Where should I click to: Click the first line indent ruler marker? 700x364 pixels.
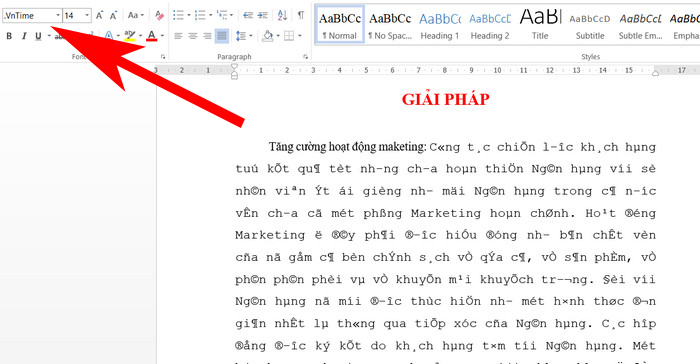tap(234, 67)
